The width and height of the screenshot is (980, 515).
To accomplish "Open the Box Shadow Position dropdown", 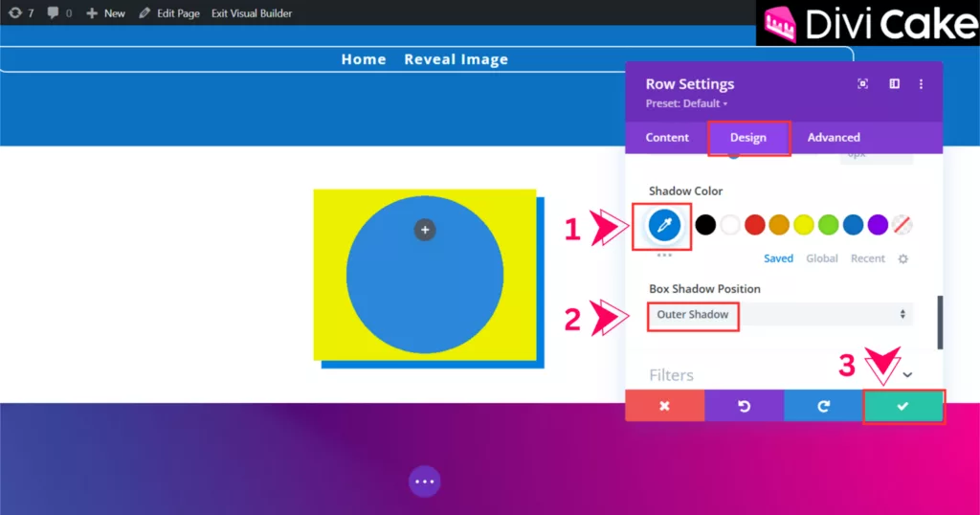I will (780, 314).
